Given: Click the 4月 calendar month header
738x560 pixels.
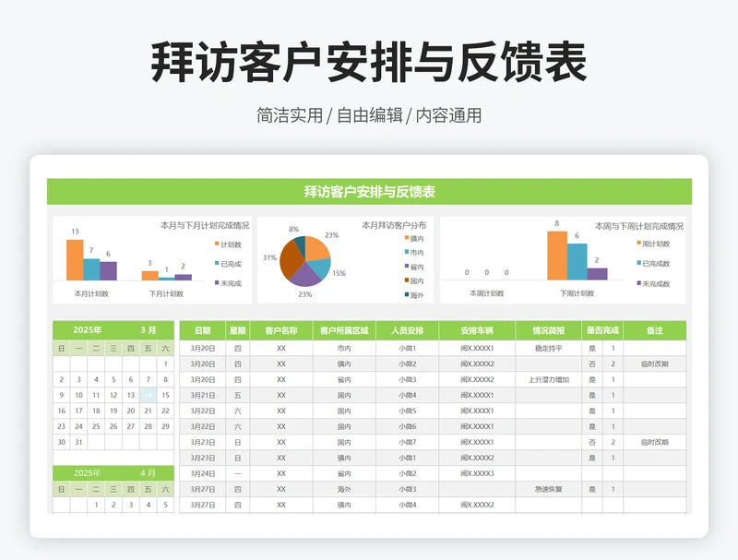Looking at the screenshot, I should coord(148,473).
